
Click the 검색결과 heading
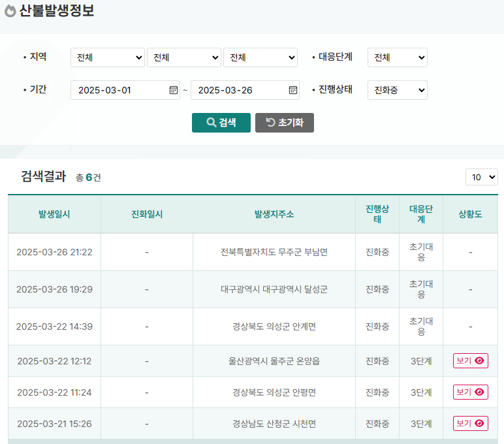[43, 176]
